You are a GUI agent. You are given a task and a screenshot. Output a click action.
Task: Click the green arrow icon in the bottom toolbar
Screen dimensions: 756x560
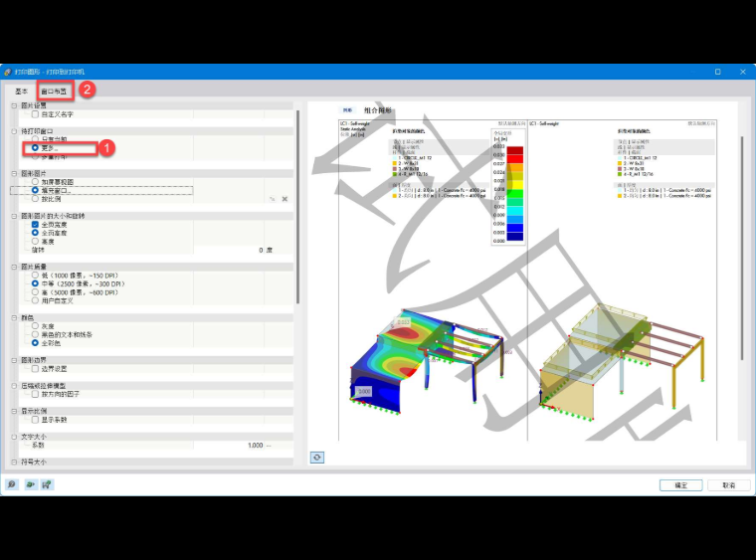pyautogui.click(x=30, y=484)
